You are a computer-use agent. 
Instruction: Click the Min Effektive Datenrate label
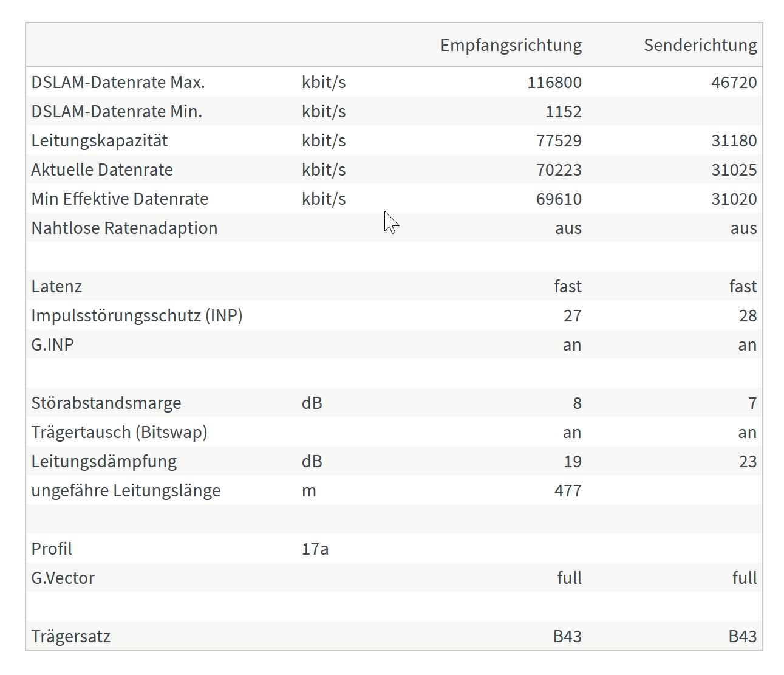[120, 199]
